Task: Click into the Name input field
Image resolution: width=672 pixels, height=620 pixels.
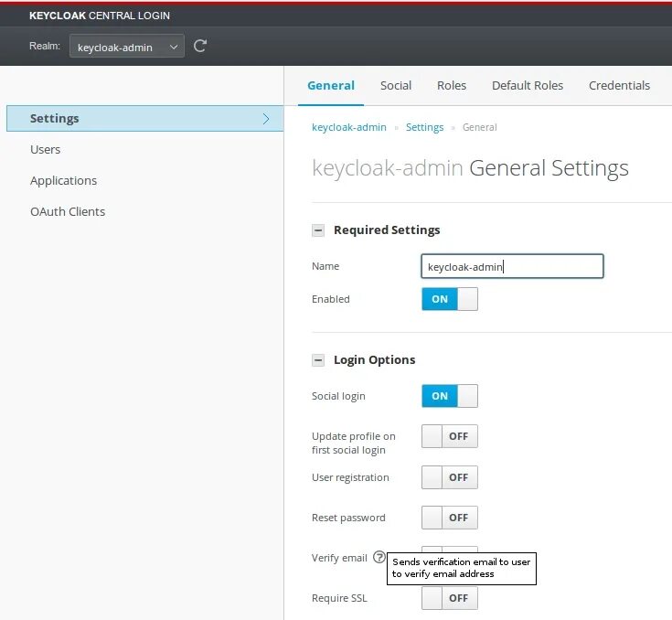Action: click(x=512, y=266)
